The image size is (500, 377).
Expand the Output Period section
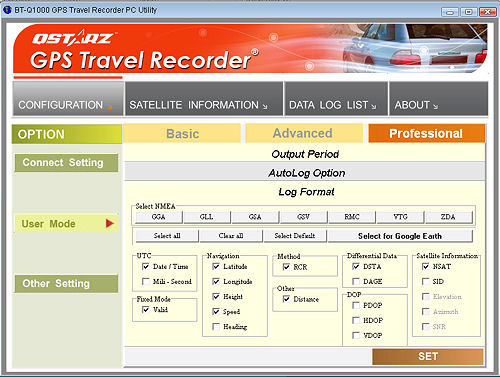(x=305, y=154)
